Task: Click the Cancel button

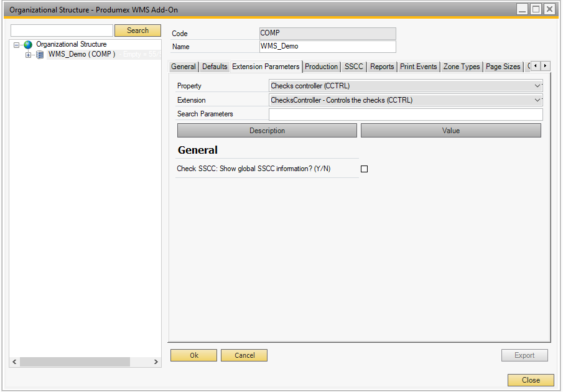Action: [x=244, y=355]
